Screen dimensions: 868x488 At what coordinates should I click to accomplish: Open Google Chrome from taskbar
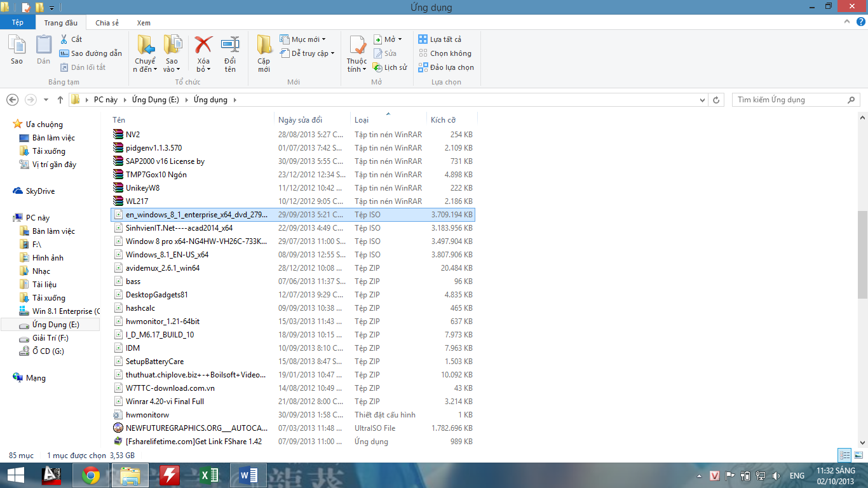(x=91, y=475)
